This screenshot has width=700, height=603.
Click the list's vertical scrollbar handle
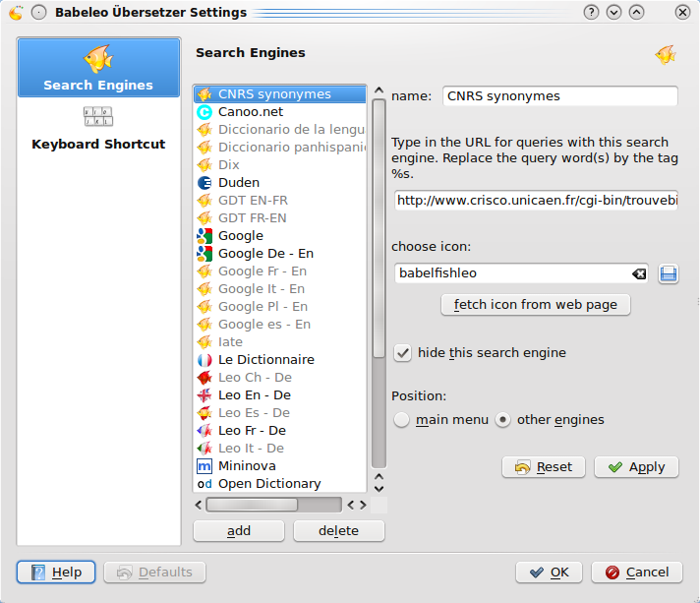coord(379,228)
